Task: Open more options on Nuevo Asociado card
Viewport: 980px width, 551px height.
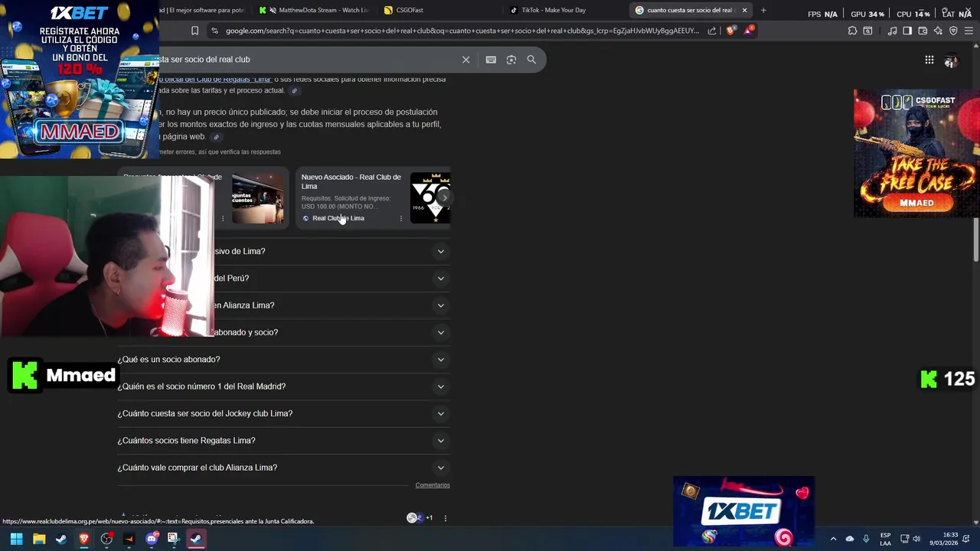Action: 400,218
